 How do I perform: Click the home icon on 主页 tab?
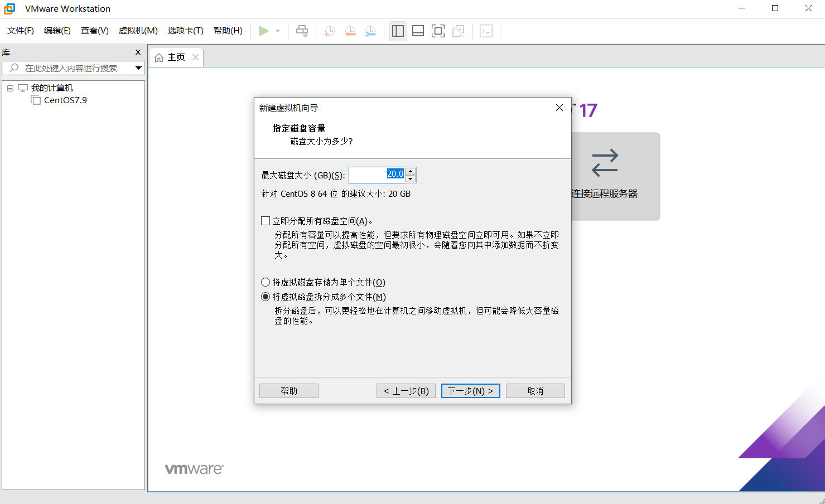159,57
